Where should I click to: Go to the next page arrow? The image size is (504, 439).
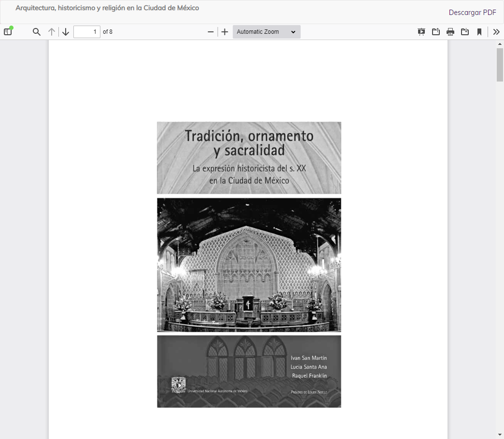point(66,32)
